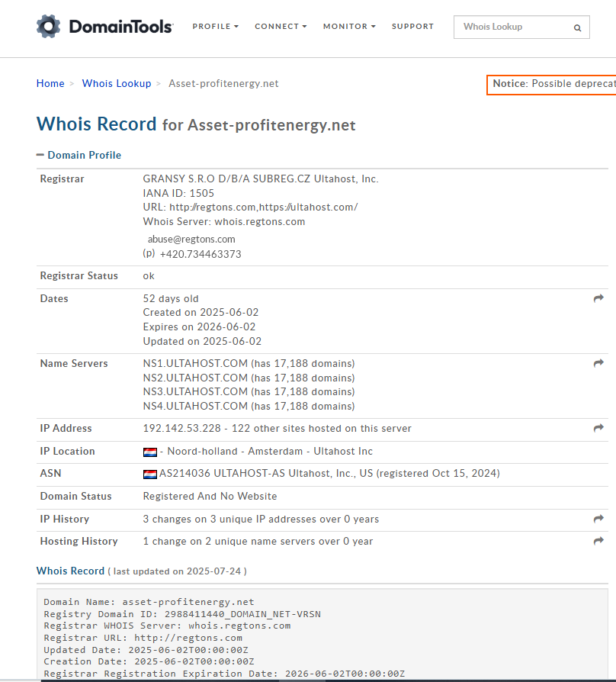Open the Profile dropdown menu
Screen dimensions: 616x682
(x=216, y=27)
